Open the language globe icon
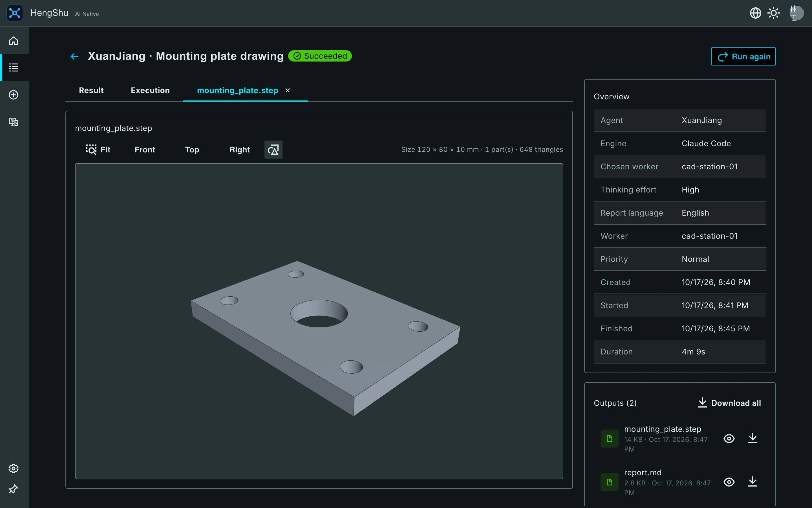 [755, 13]
